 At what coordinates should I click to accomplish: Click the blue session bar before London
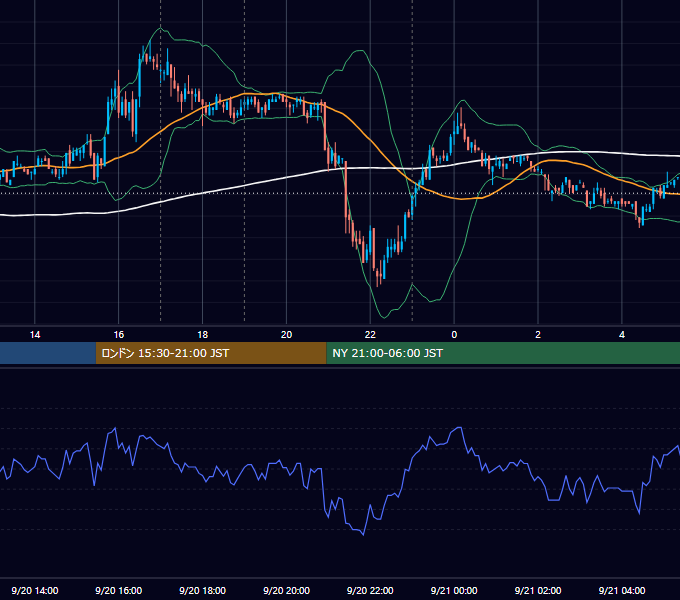click(48, 353)
